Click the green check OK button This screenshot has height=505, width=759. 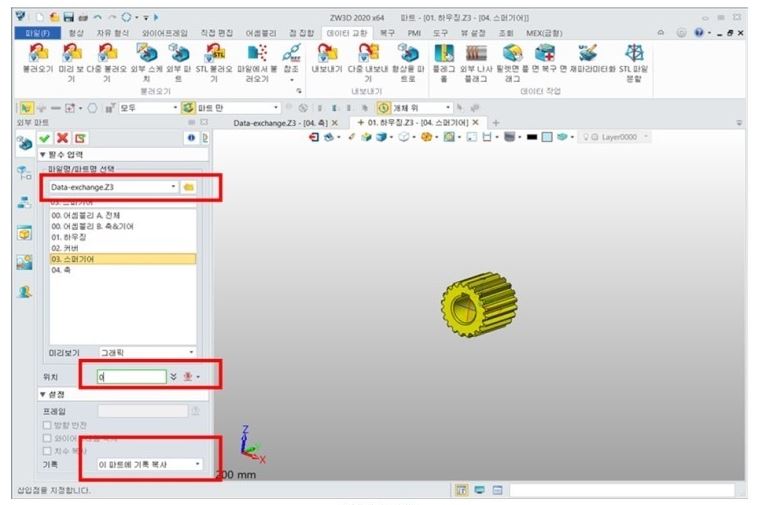[x=45, y=138]
